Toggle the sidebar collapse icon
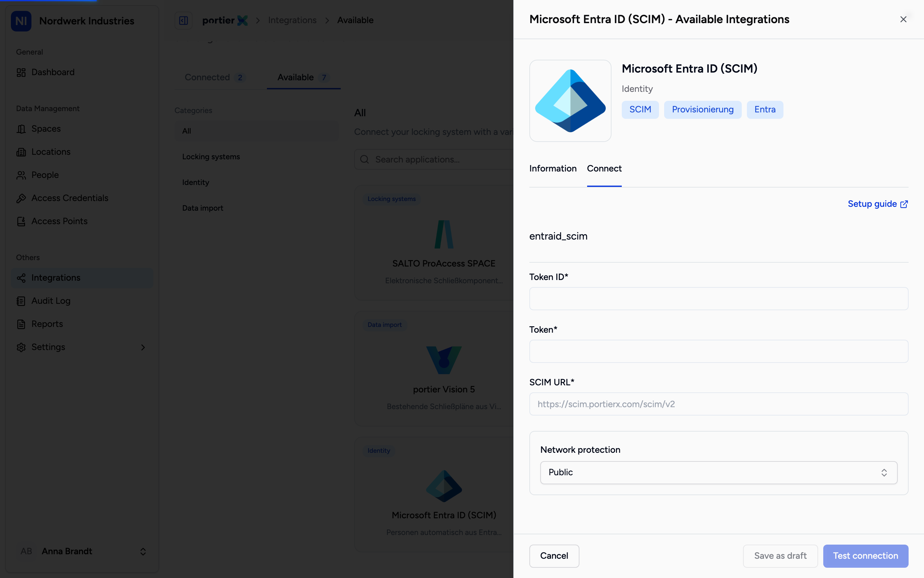This screenshot has width=924, height=578. [183, 20]
